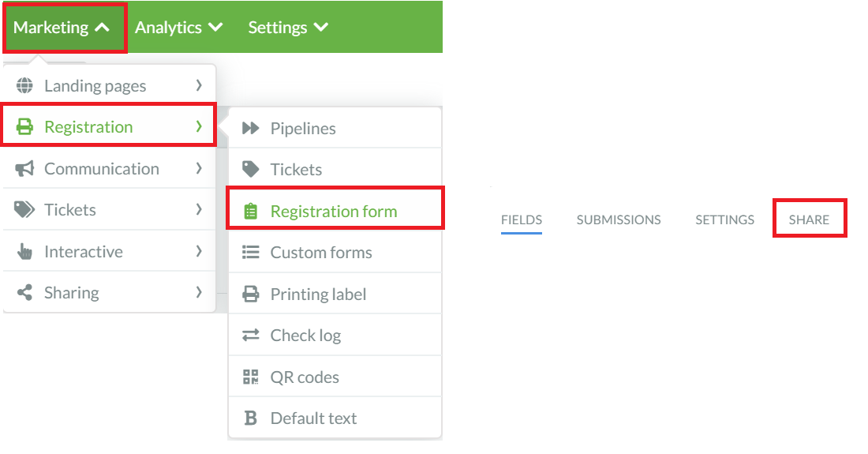Click the pointing hand Interactive icon
868x454 pixels.
tap(24, 251)
